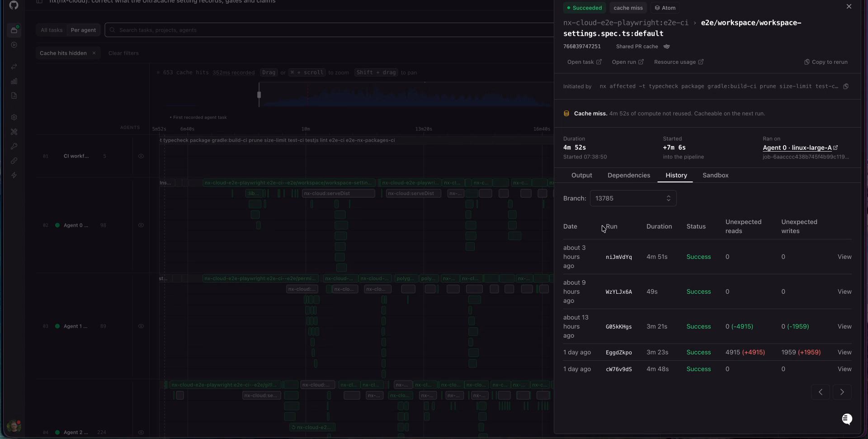Select the History tab

pyautogui.click(x=676, y=175)
